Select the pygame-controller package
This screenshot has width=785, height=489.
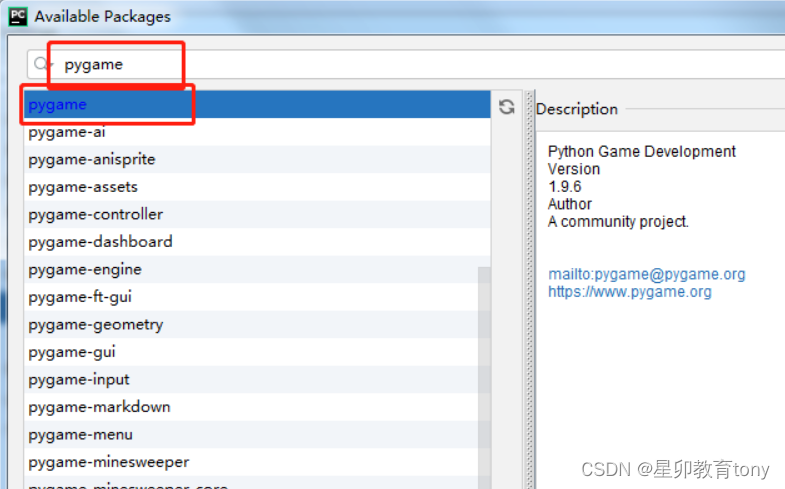coord(257,214)
